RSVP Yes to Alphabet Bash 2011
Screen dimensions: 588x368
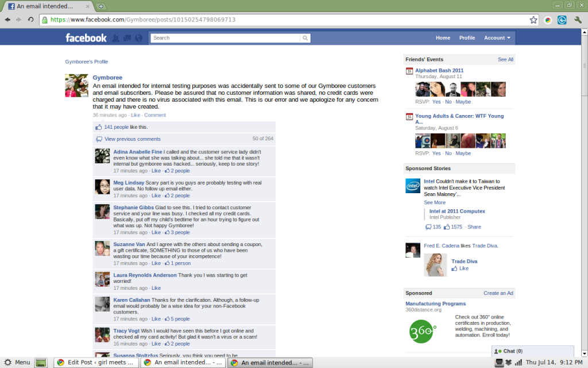pyautogui.click(x=436, y=102)
